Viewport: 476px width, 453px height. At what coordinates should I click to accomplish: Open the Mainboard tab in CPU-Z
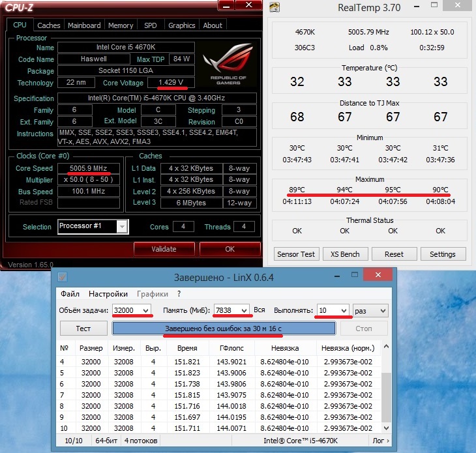(x=84, y=25)
